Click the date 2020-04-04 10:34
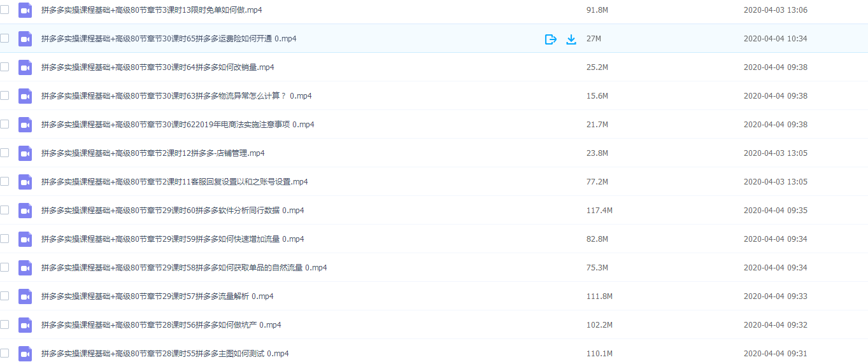Screen dimensions: 868x362 click(x=776, y=39)
